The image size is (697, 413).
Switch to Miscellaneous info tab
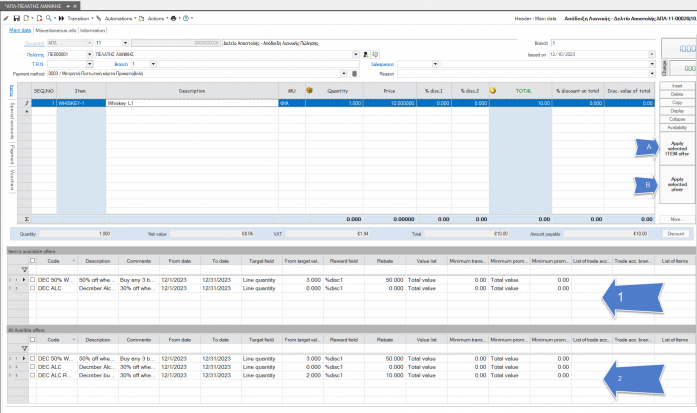coord(56,30)
